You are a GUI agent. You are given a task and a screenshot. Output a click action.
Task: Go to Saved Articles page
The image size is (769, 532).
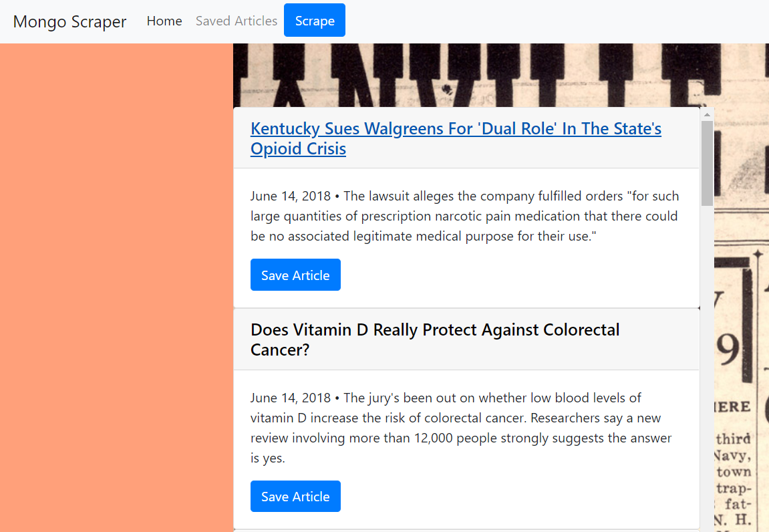[x=237, y=21]
